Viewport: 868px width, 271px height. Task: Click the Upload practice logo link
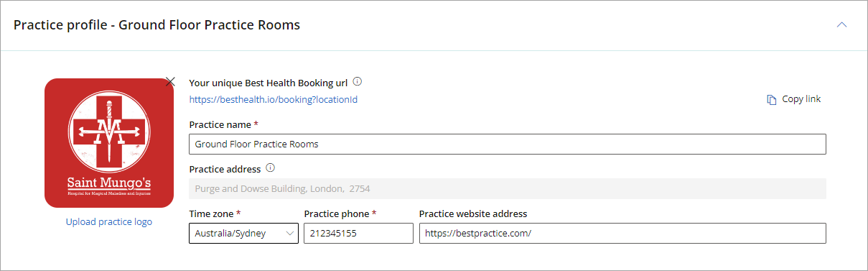[109, 221]
